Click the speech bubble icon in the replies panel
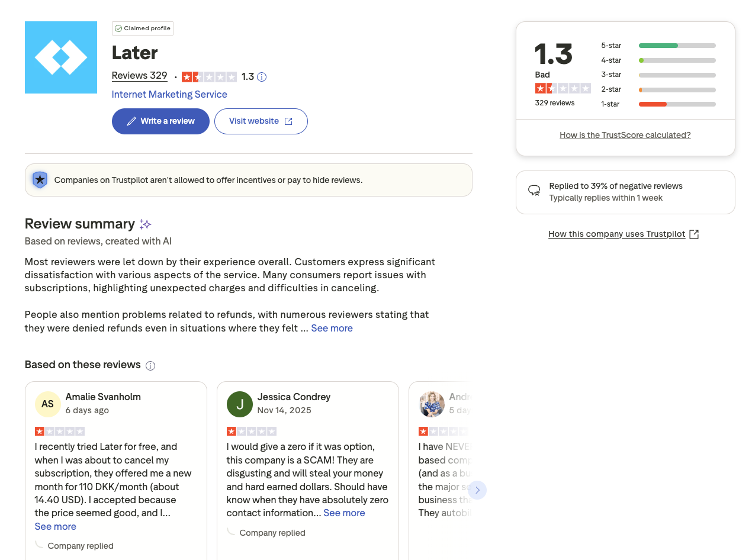 tap(534, 191)
